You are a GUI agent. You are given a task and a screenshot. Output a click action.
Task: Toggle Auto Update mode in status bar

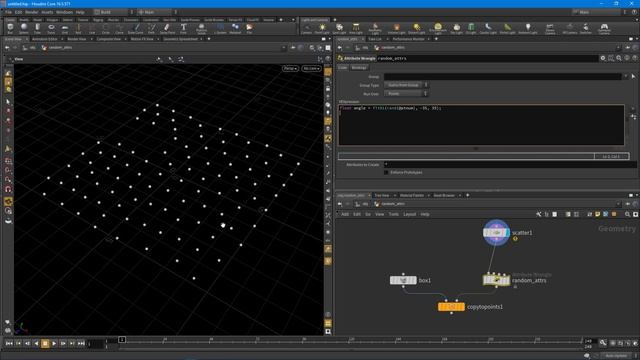click(616, 356)
